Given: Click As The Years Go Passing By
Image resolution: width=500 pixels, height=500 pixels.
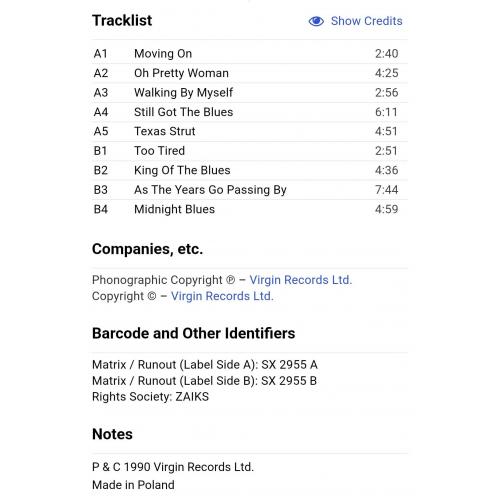Looking at the screenshot, I should [210, 190].
